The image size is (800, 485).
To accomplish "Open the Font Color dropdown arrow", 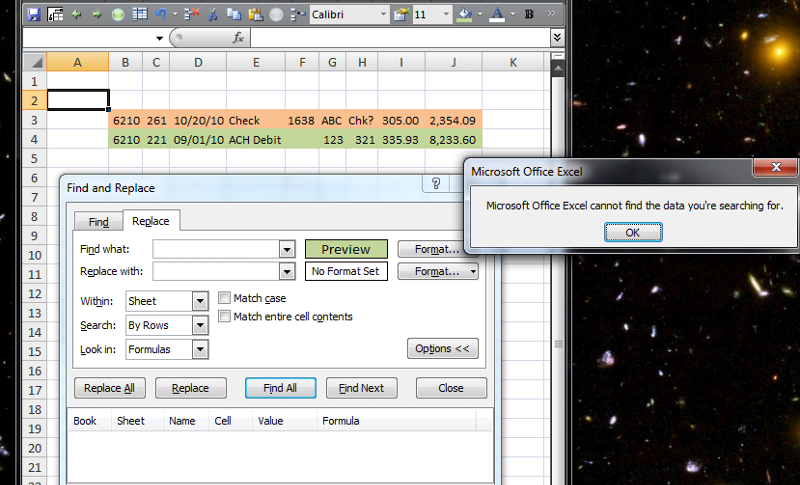I will tap(512, 14).
